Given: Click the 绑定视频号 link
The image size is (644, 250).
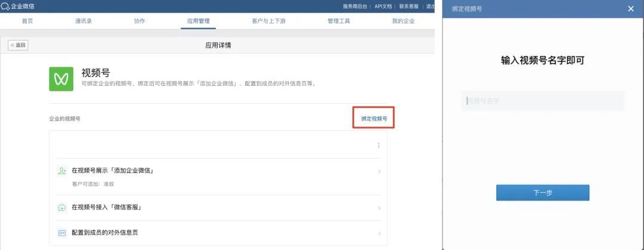Looking at the screenshot, I should [x=374, y=118].
